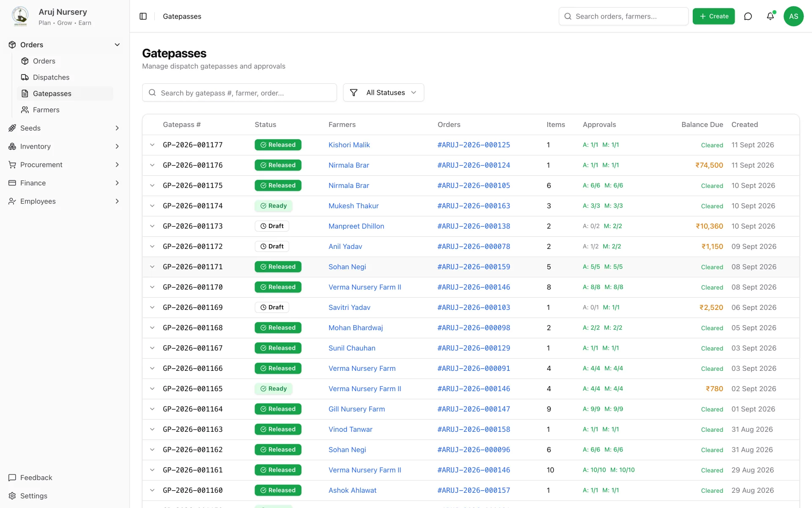Click the Feedback speech bubble icon
The width and height of the screenshot is (812, 508).
coord(12,478)
